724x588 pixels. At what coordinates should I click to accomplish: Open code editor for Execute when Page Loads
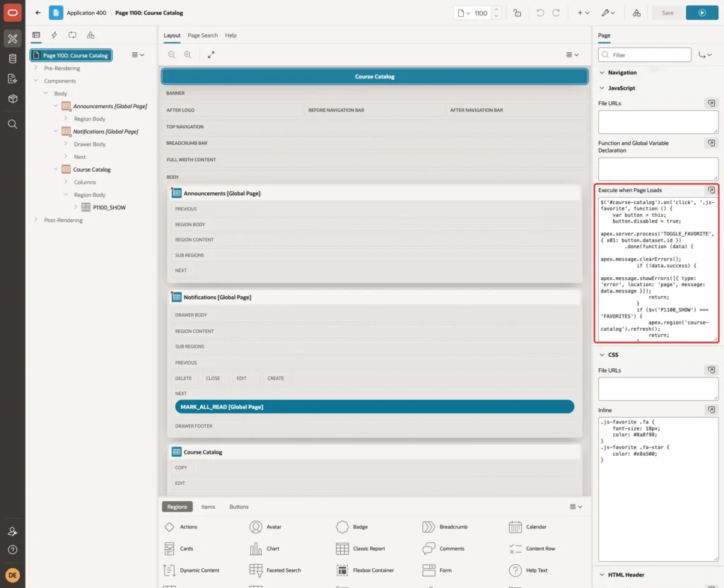pos(711,190)
